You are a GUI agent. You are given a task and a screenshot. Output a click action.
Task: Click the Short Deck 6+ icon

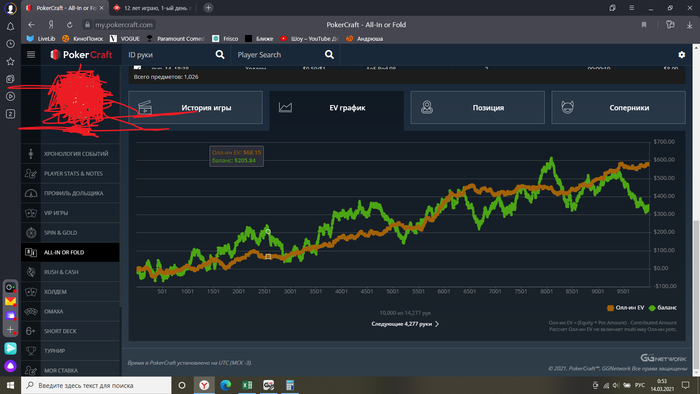(31, 331)
